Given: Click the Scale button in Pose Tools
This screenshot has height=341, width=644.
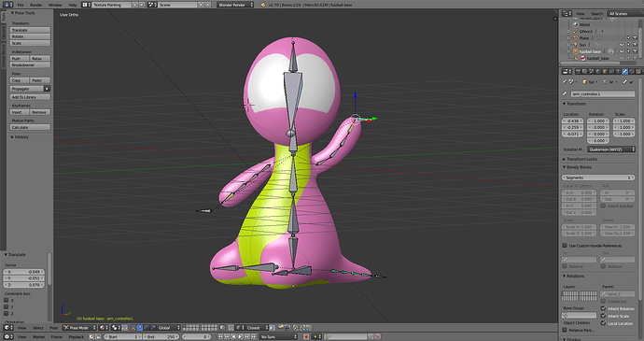Looking at the screenshot, I should 30,43.
